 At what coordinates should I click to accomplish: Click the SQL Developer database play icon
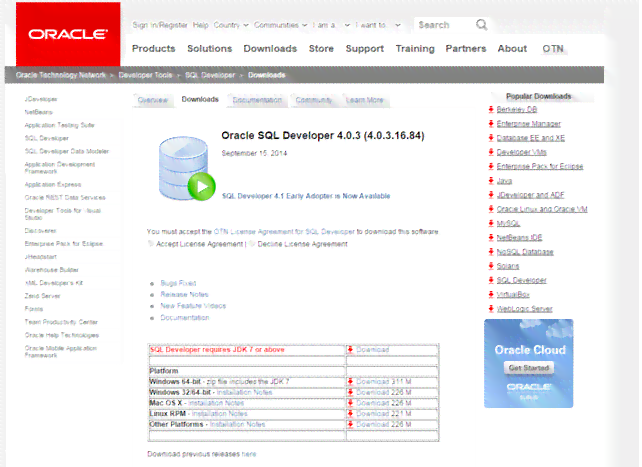(187, 168)
